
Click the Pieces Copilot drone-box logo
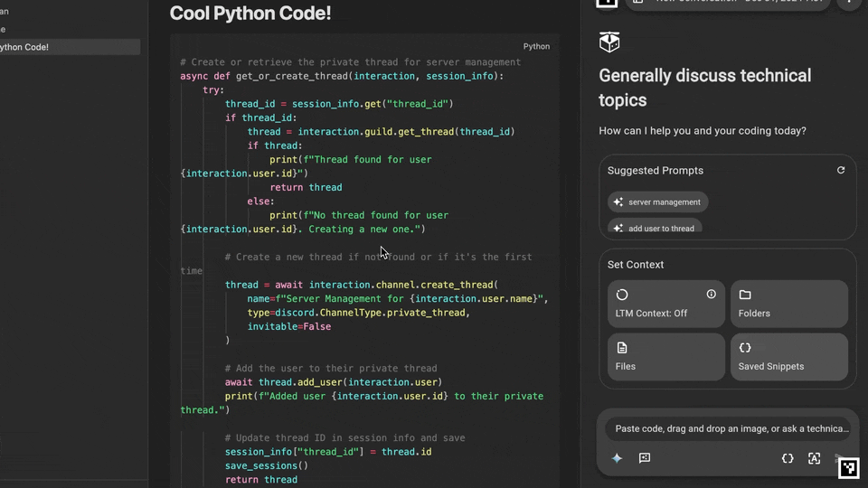tap(609, 42)
